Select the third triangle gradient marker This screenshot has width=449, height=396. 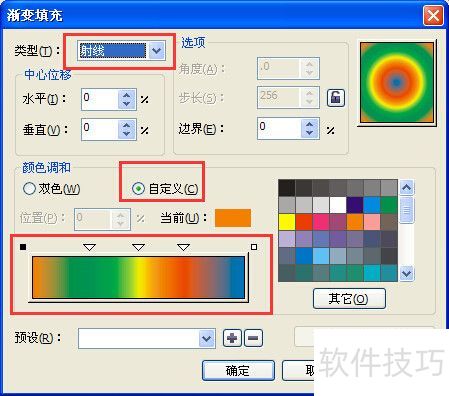click(x=184, y=247)
